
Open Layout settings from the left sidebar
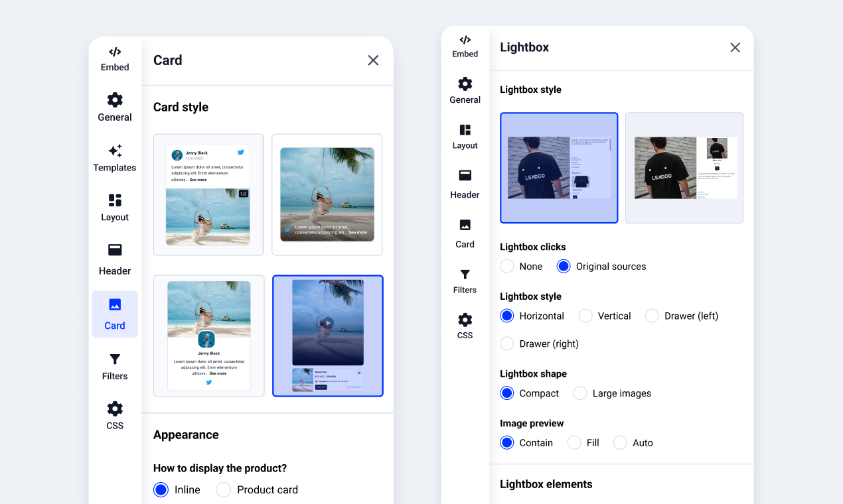coord(115,207)
